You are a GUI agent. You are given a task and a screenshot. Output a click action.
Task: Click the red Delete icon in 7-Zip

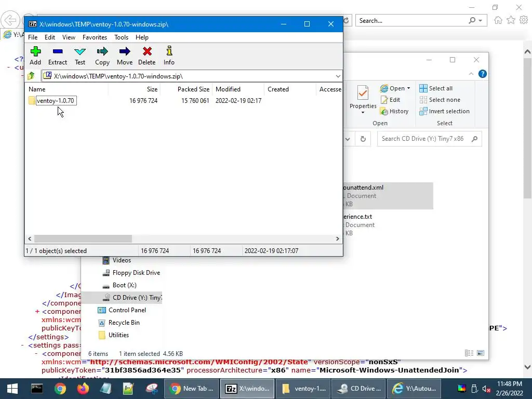147,56
